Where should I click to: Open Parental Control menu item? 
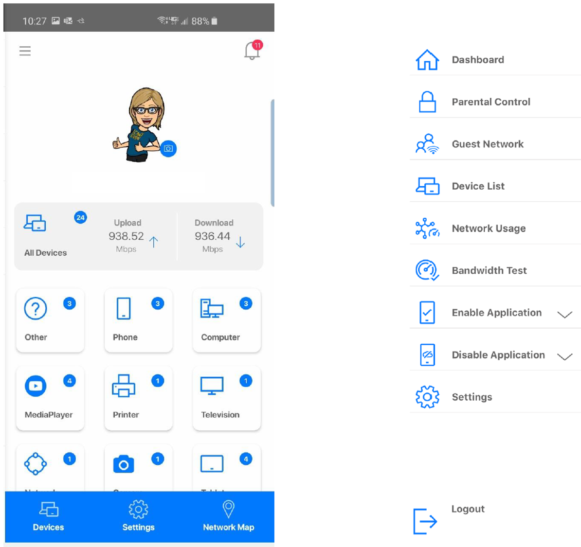click(x=495, y=102)
